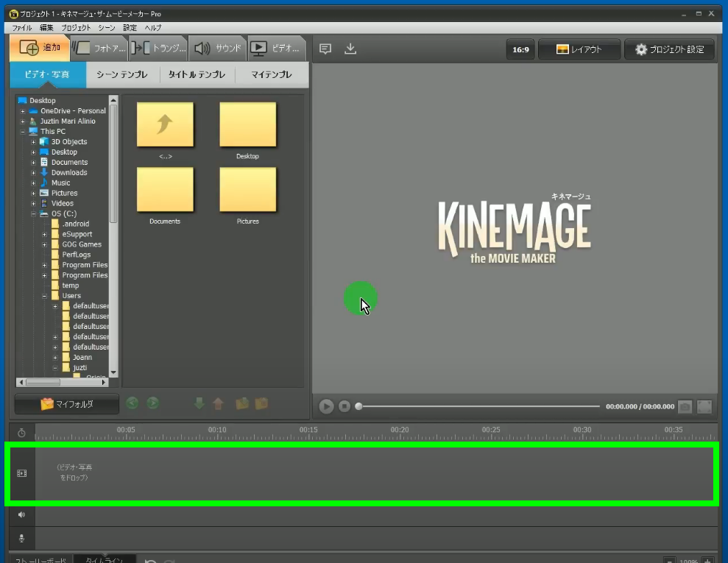The width and height of the screenshot is (728, 563).
Task: Click the audio track speaker icon
Action: tap(21, 515)
